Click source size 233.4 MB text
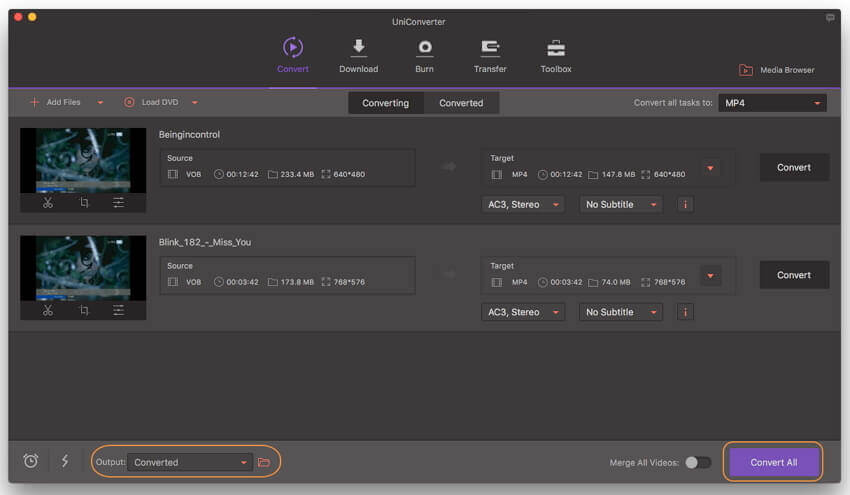 [x=297, y=175]
